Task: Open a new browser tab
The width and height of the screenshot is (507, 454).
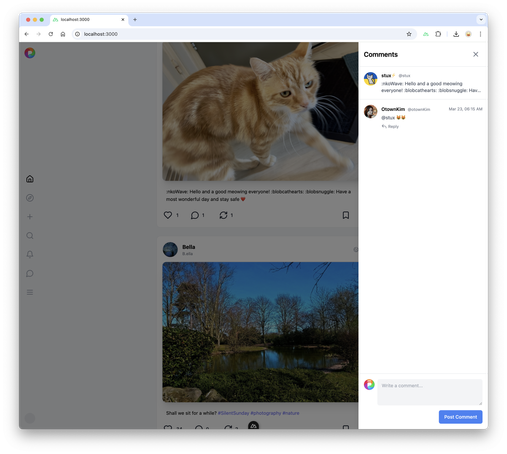Action: coord(135,20)
